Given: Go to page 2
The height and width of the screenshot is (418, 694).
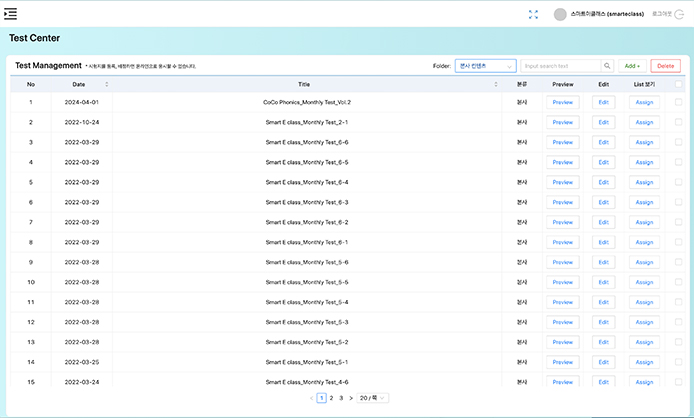Looking at the screenshot, I should [331, 398].
